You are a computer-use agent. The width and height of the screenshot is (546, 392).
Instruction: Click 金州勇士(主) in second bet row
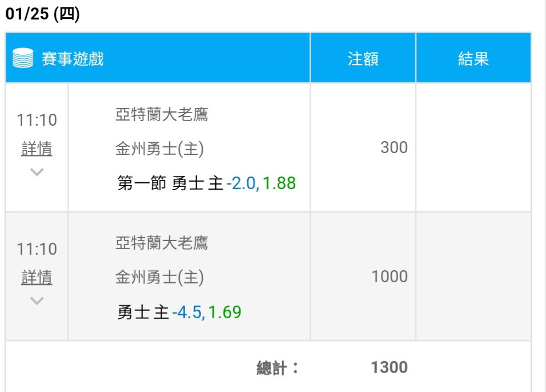tap(159, 277)
